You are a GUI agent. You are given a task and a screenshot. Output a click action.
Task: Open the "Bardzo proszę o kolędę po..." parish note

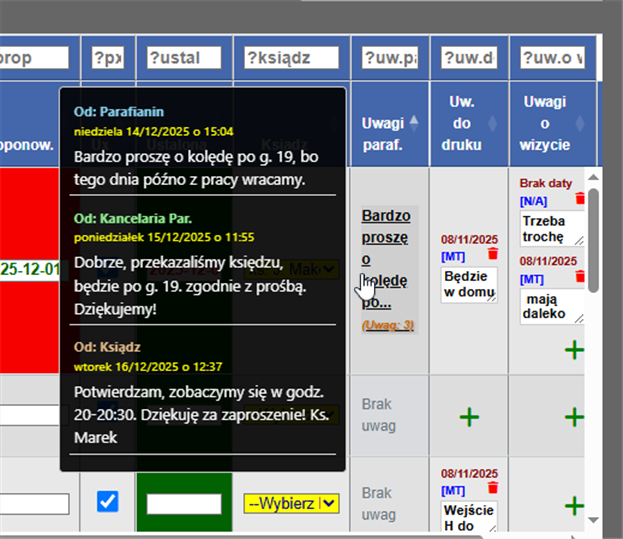(x=386, y=259)
